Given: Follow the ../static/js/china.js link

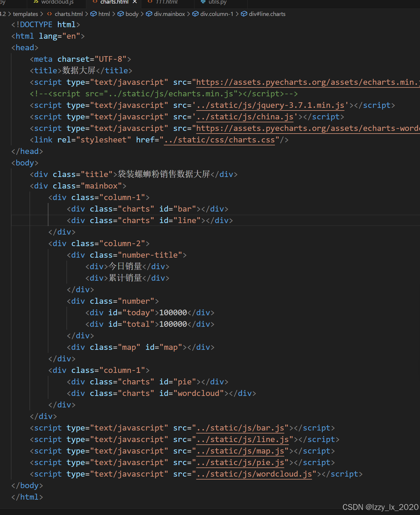Looking at the screenshot, I should [245, 117].
